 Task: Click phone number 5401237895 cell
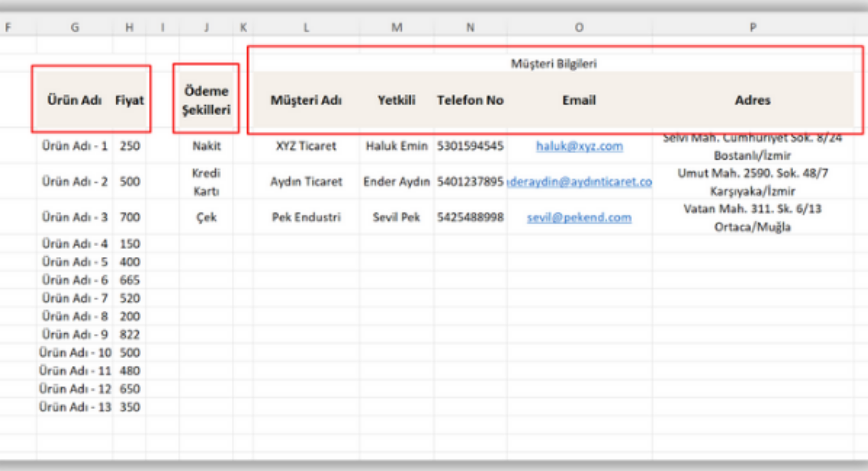point(470,182)
